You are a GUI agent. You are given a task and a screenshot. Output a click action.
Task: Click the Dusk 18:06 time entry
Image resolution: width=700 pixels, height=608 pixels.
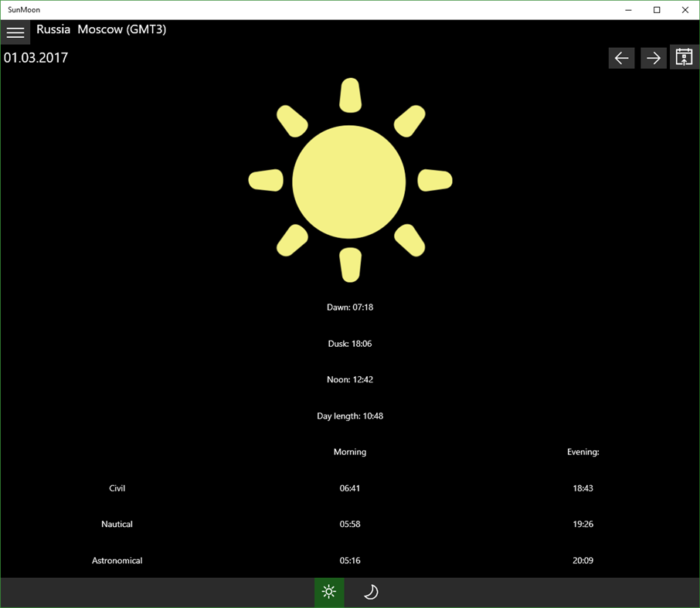pos(350,343)
